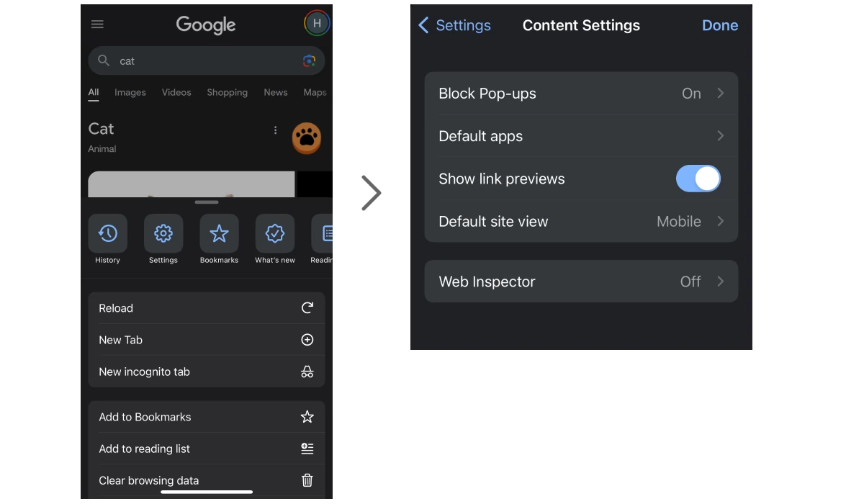Open the Settings gear icon

[x=163, y=233]
